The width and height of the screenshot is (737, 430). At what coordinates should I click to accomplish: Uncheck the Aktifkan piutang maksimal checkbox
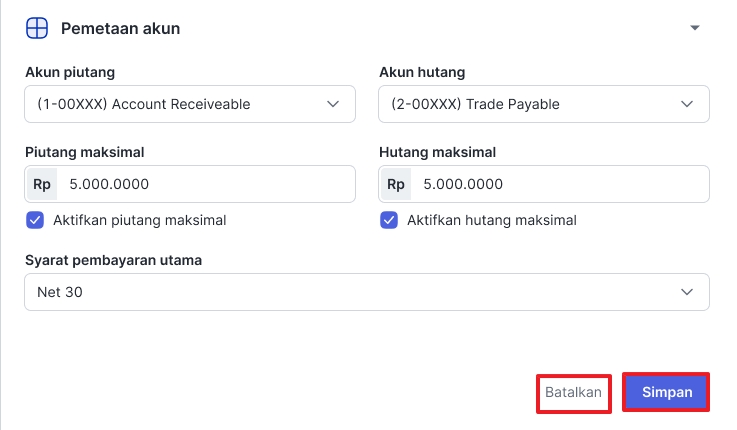(x=35, y=220)
